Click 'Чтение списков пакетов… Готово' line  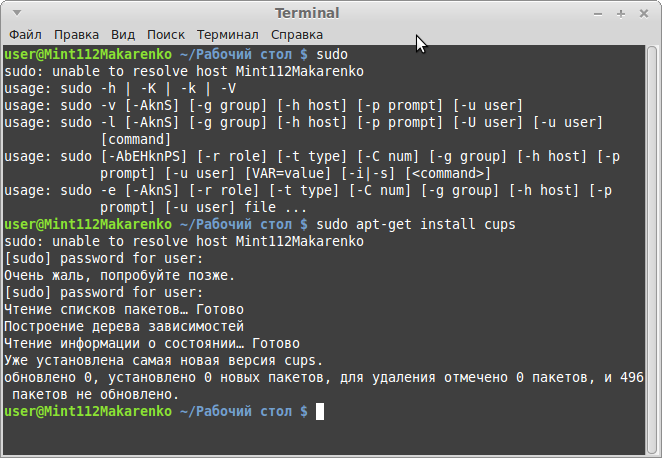click(124, 309)
